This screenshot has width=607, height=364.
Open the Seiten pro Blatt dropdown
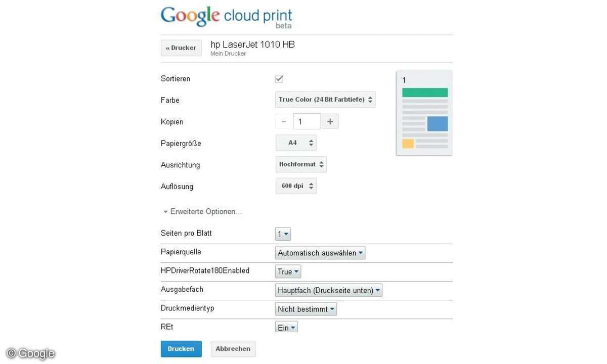pyautogui.click(x=283, y=234)
